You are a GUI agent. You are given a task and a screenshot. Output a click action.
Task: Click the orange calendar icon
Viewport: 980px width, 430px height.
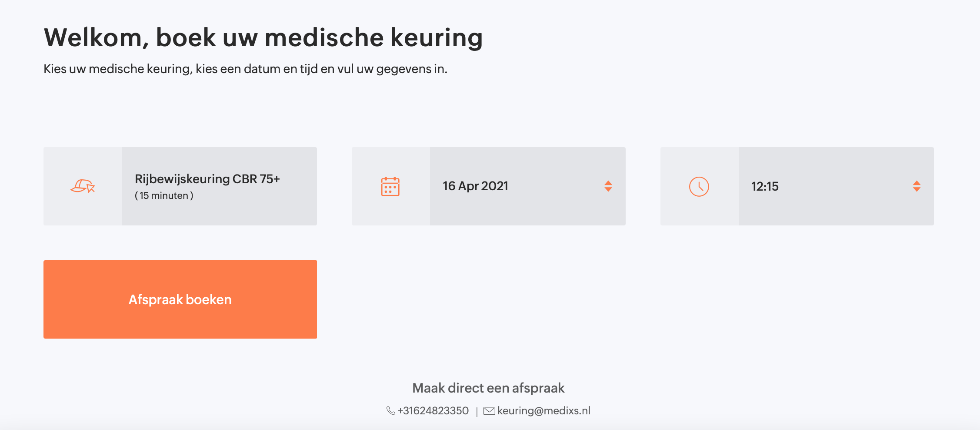[390, 187]
